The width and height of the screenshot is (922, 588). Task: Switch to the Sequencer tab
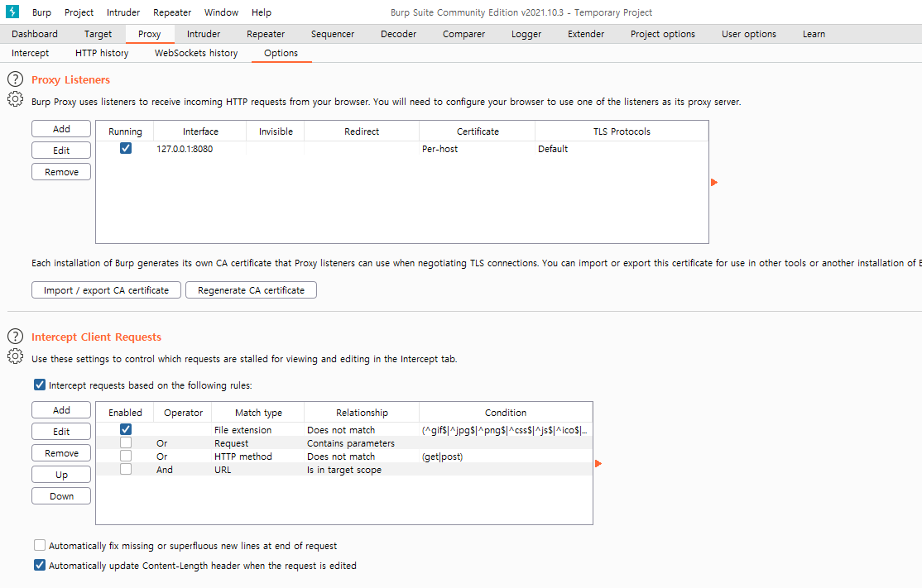(x=333, y=34)
